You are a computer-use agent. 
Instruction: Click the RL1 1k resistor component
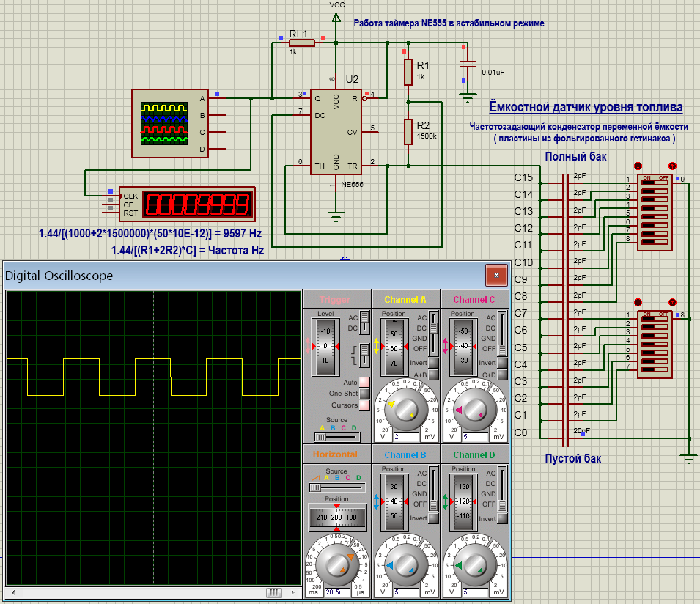point(301,43)
